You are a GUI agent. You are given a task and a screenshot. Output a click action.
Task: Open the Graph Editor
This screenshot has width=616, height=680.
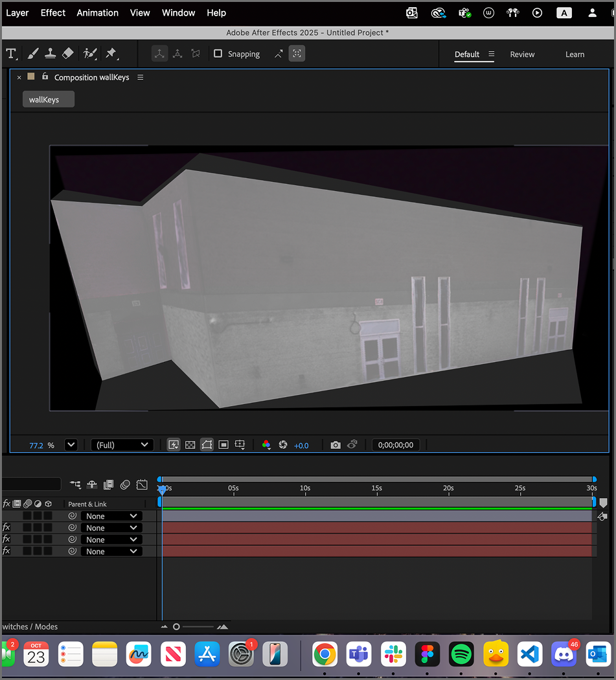click(x=141, y=484)
